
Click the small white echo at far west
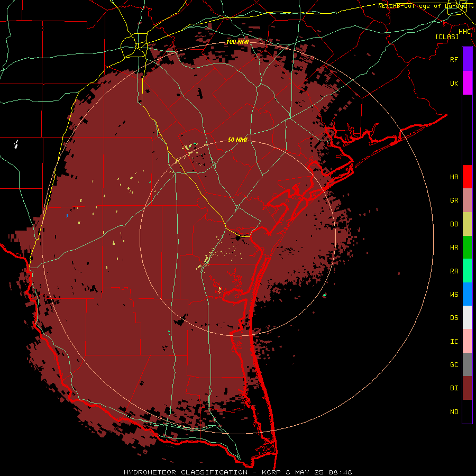click(x=16, y=144)
